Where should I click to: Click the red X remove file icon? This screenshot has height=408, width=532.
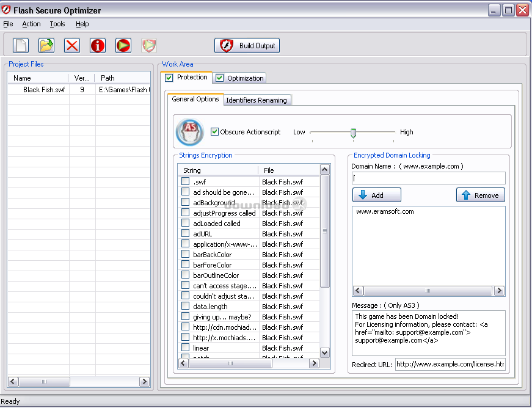[72, 45]
